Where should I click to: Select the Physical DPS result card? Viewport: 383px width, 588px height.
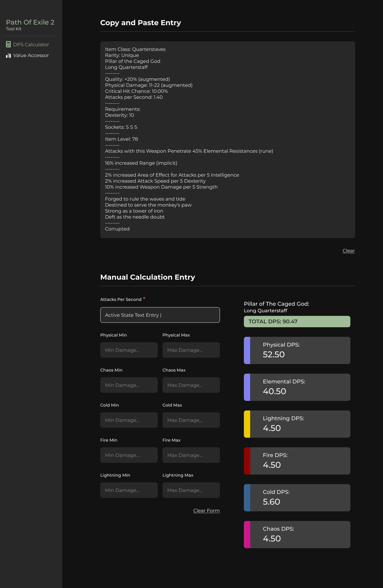[297, 350]
